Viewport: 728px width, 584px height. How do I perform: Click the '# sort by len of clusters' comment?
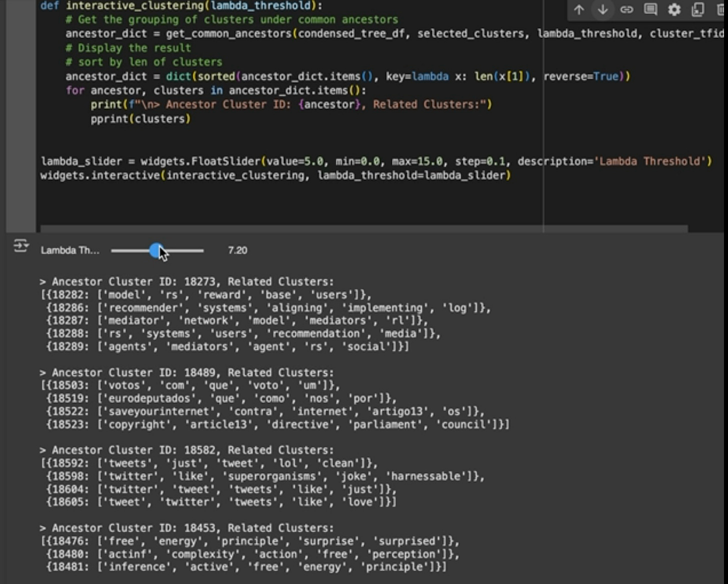coord(143,62)
